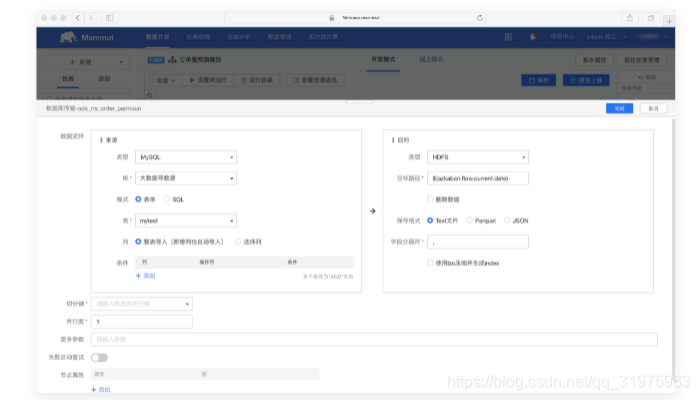
Task: Select SQL mode radio button
Action: coord(167,199)
